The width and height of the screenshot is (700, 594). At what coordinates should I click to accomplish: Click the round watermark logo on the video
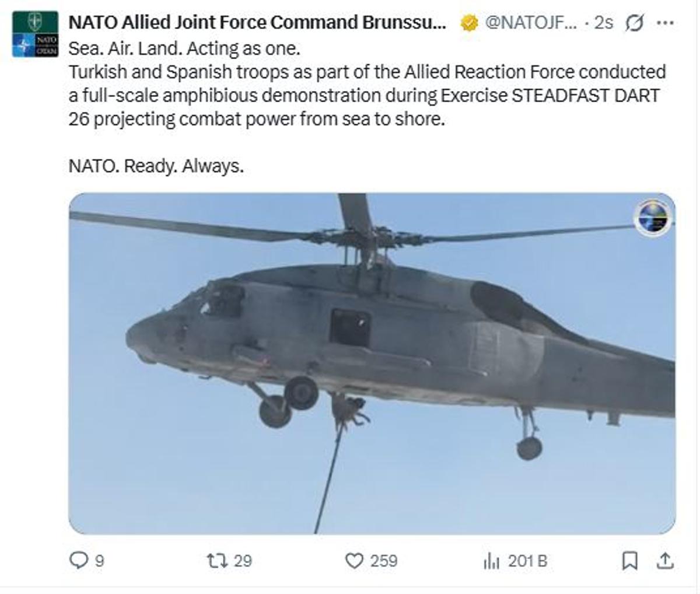(653, 218)
